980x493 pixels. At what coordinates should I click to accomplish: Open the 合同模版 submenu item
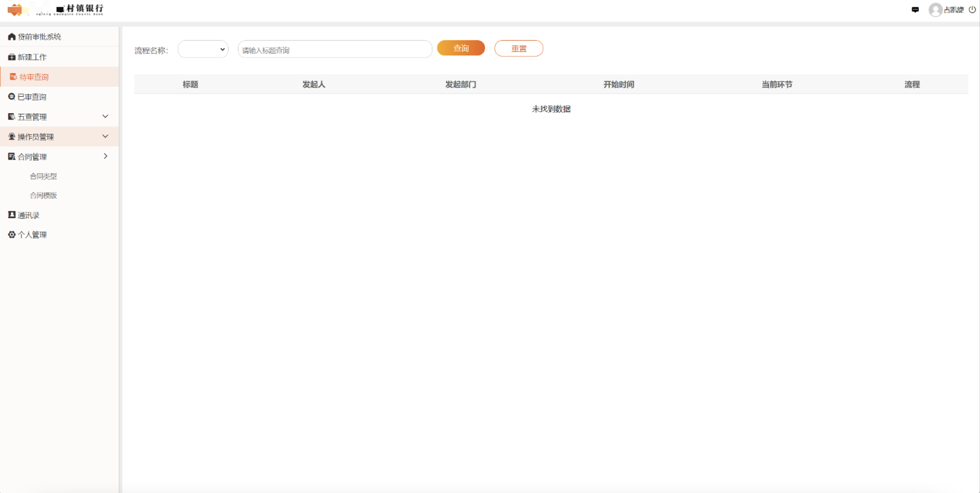[43, 196]
